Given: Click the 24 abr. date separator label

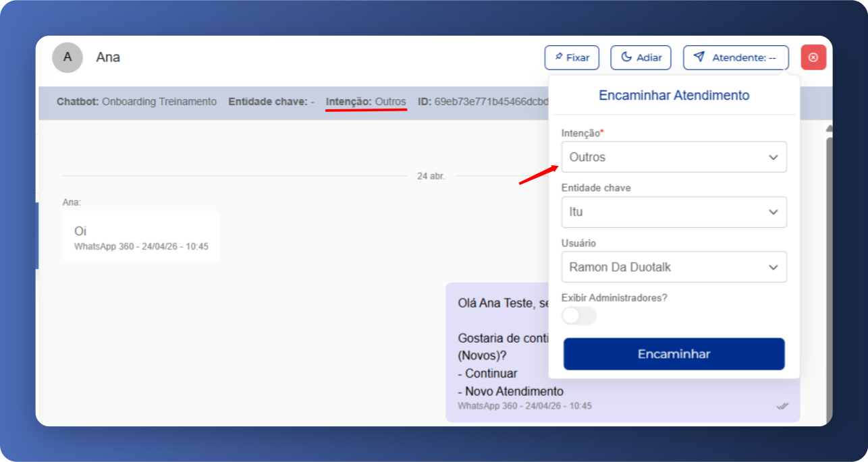Looking at the screenshot, I should point(431,176).
